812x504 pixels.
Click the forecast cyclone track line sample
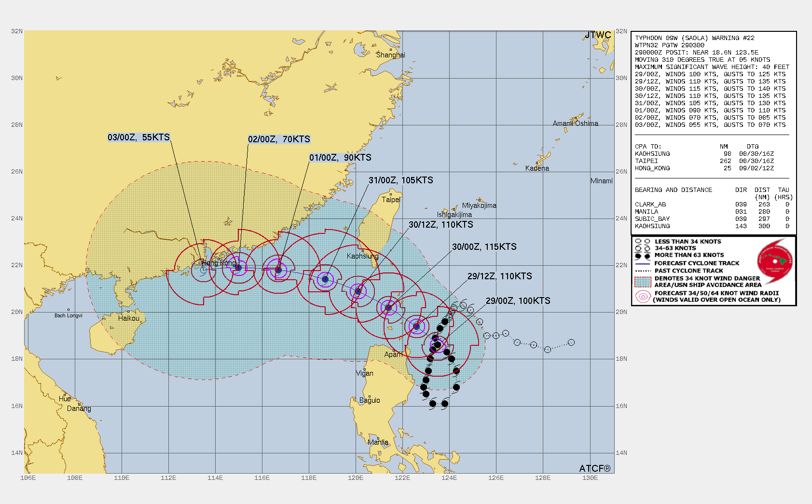pos(643,264)
